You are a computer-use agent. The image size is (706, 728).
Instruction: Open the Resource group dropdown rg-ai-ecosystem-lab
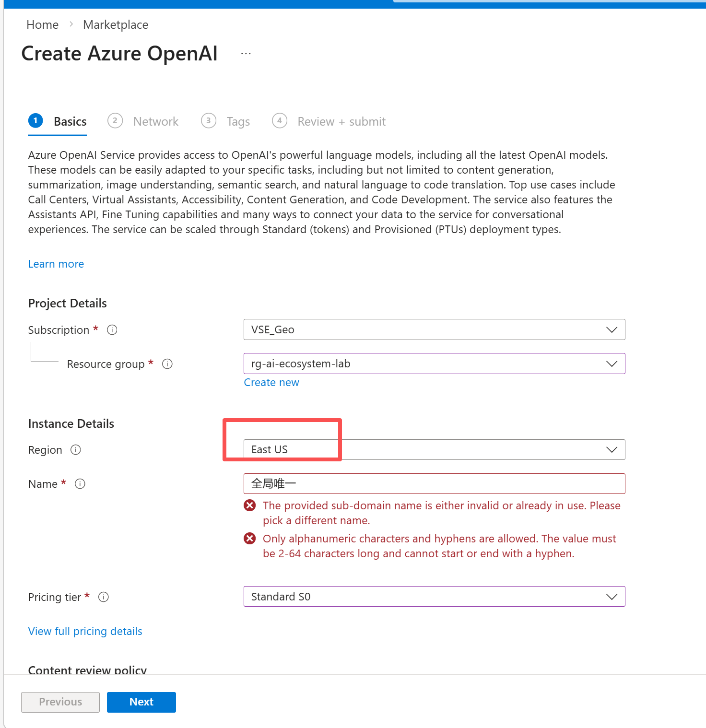(435, 364)
